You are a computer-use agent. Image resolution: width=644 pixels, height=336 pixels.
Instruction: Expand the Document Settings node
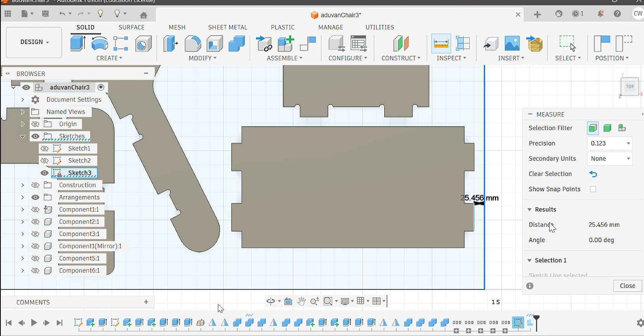click(23, 100)
